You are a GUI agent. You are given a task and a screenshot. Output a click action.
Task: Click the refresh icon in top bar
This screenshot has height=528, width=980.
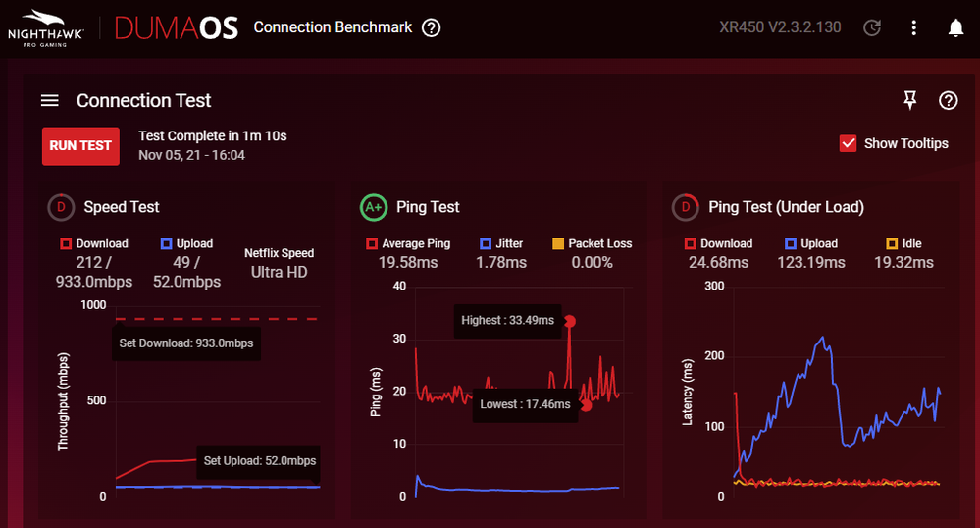tap(871, 27)
